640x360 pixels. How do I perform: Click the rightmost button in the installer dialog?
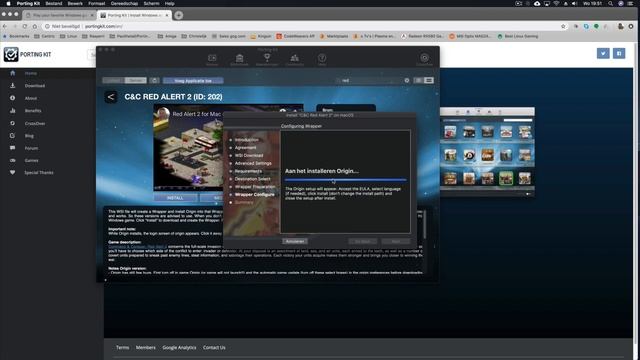(x=396, y=241)
